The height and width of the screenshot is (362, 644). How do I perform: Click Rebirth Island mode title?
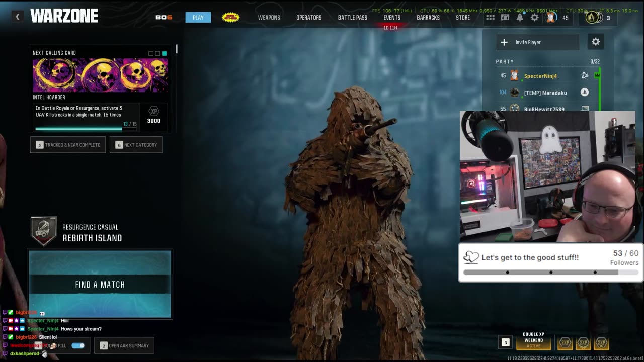[92, 238]
